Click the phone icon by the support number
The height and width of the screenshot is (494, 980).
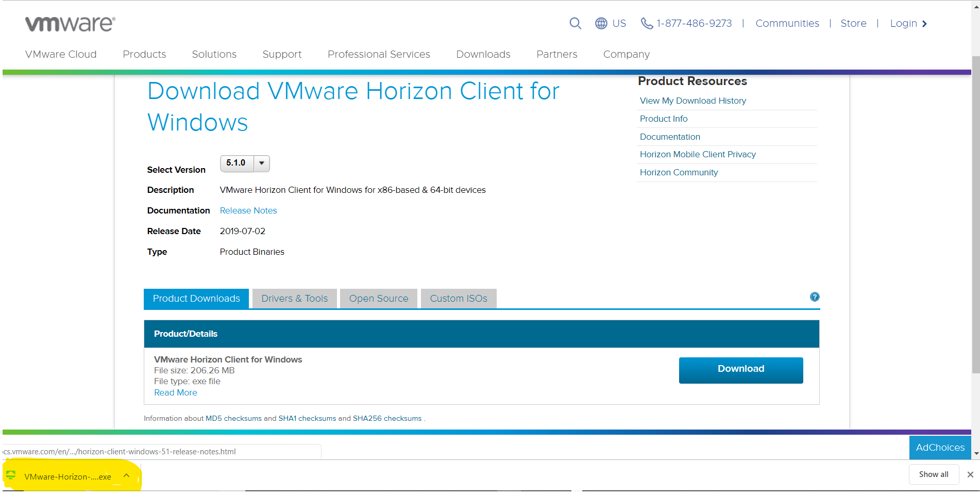[x=647, y=23]
